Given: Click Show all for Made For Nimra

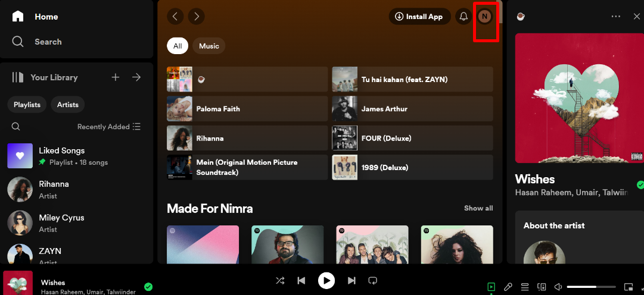Looking at the screenshot, I should click(478, 208).
